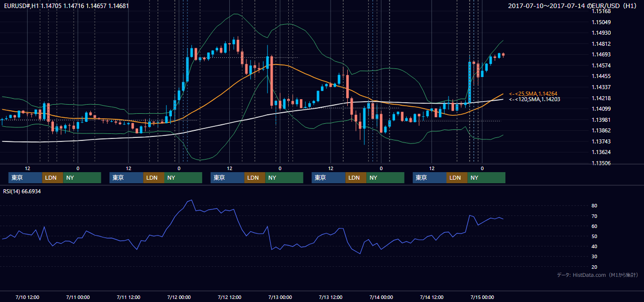
Task: Click price axis value 1.14812
Action: tap(601, 44)
